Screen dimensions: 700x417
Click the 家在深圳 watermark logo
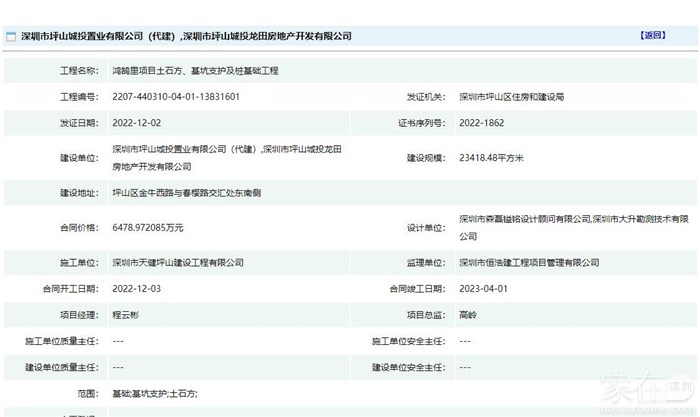(x=642, y=388)
